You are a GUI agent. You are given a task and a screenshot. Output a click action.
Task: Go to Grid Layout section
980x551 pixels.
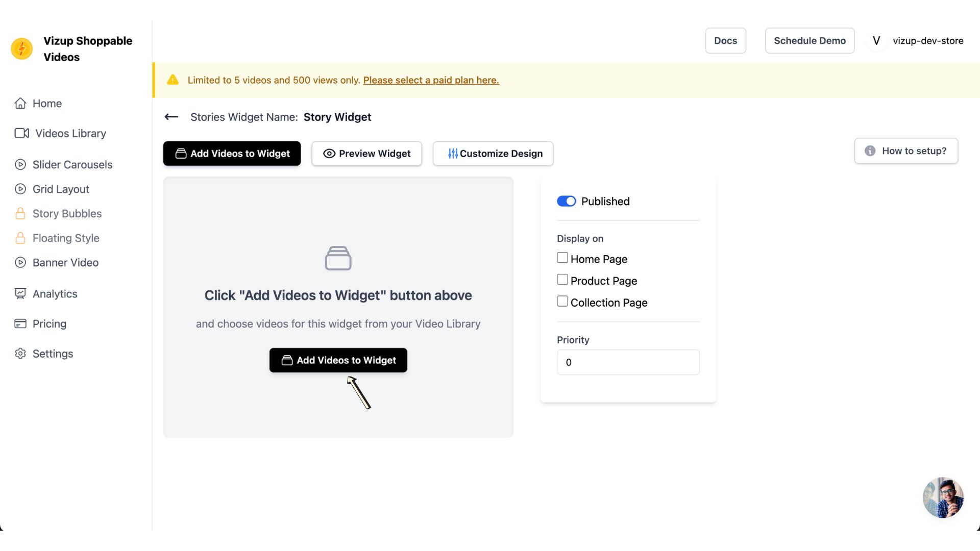tap(61, 189)
